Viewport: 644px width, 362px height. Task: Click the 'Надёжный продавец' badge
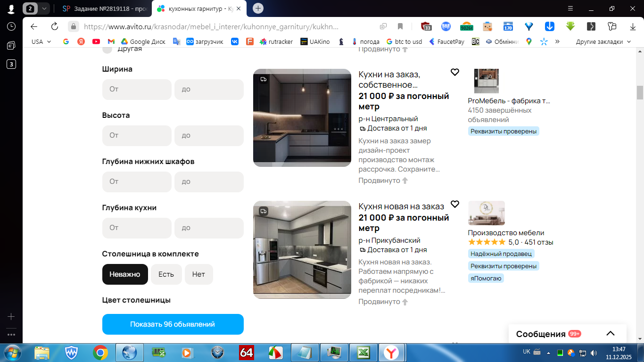click(x=501, y=254)
